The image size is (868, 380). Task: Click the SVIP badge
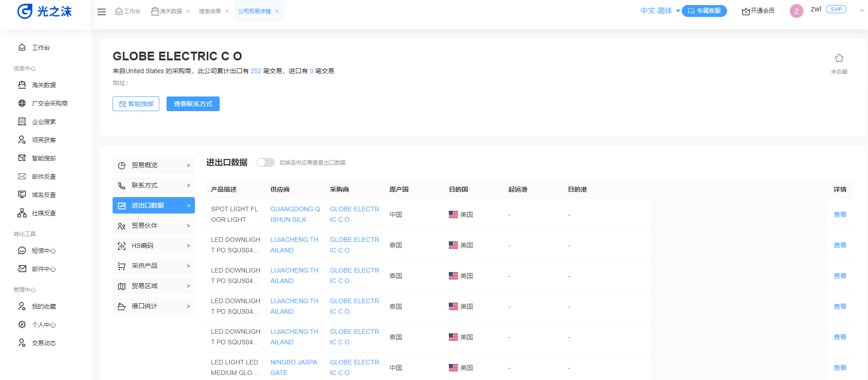[836, 9]
